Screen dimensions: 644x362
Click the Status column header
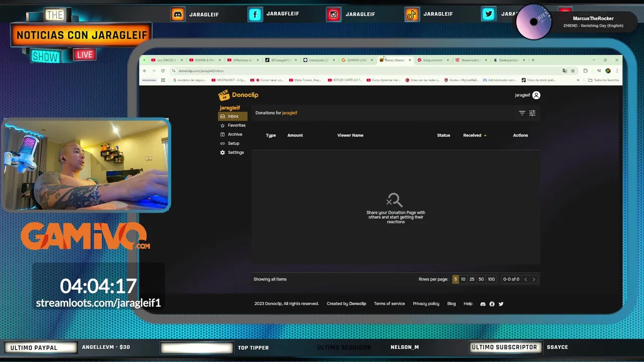click(443, 135)
